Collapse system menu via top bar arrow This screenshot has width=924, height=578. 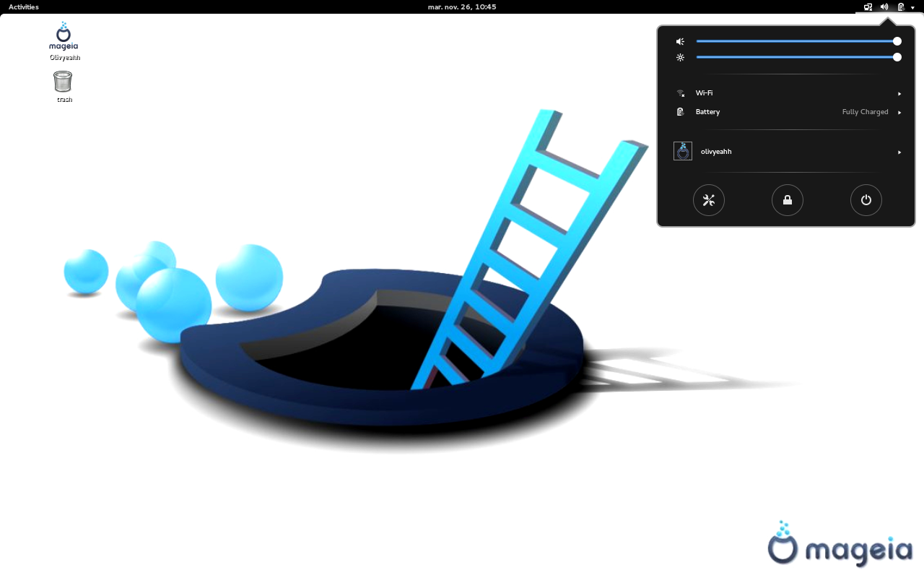pos(912,7)
